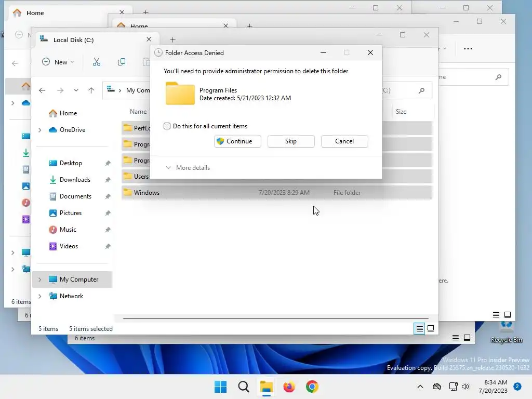
Task: Click My Computer in the address breadcrumb
Action: 138,90
